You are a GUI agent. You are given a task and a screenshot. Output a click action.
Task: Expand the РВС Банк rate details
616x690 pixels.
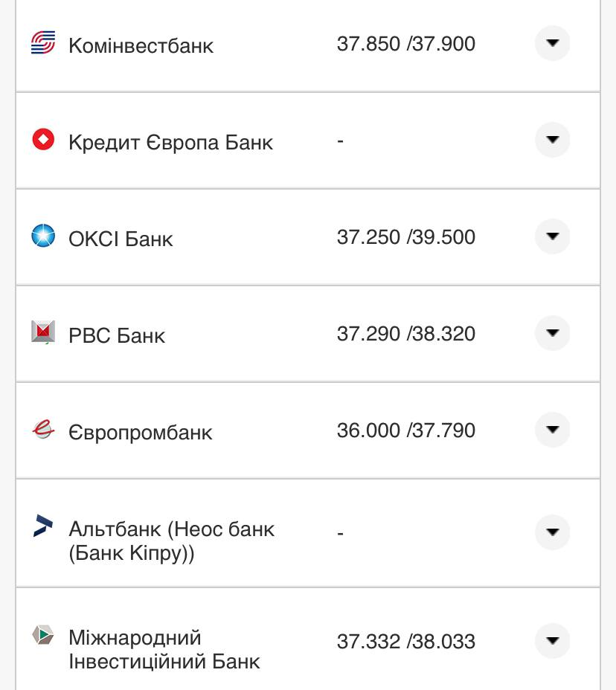552,333
